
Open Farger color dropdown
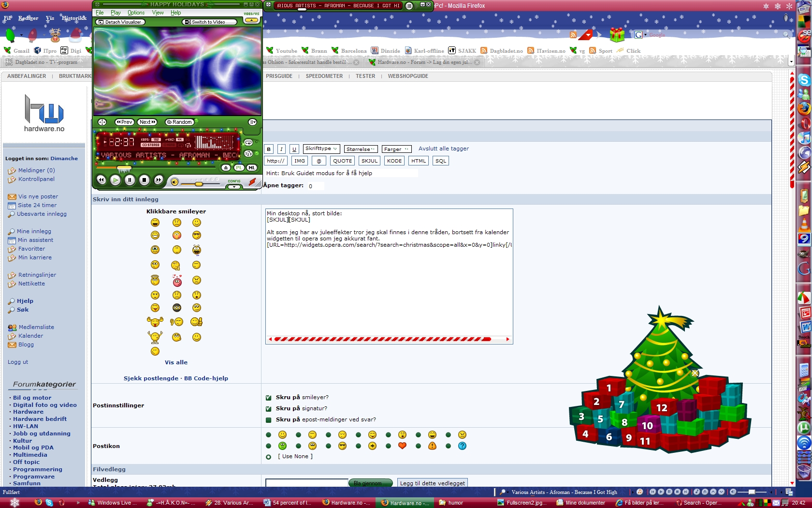click(396, 149)
